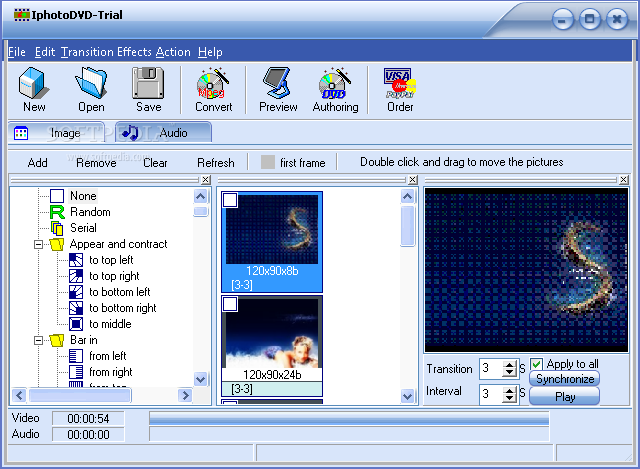Open the File menu
The width and height of the screenshot is (640, 469).
point(17,52)
